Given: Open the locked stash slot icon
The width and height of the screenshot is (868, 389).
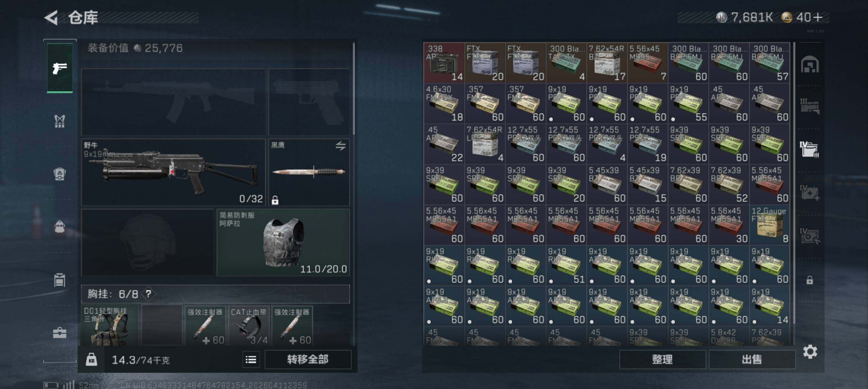Looking at the screenshot, I should [810, 280].
